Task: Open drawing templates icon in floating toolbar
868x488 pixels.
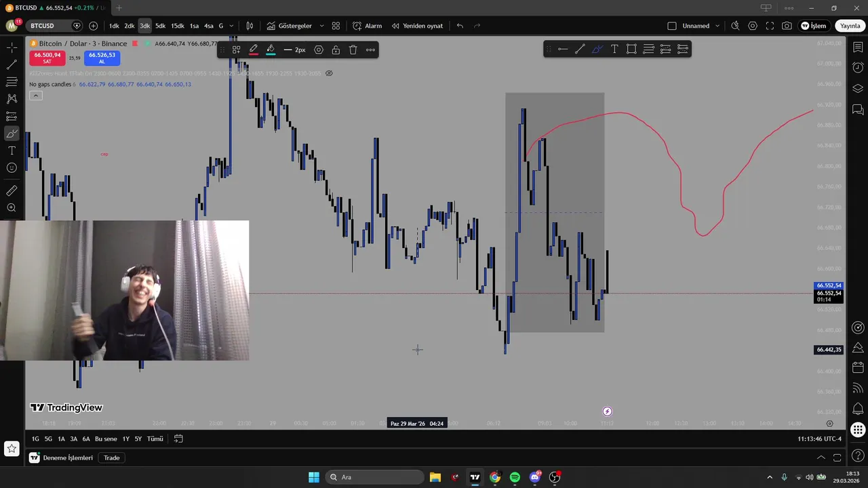Action: [236, 49]
